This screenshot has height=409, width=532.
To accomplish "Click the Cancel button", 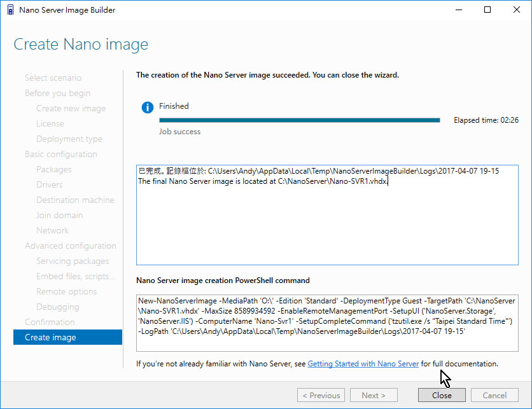I will (x=494, y=395).
